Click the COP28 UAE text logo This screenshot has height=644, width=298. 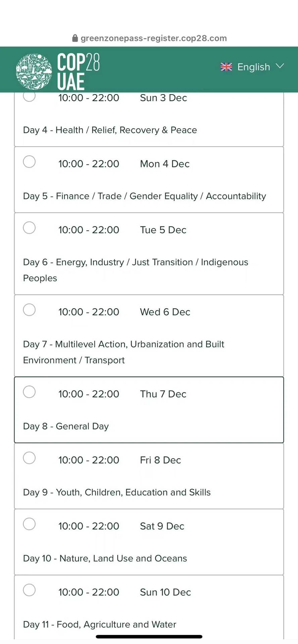[78, 71]
